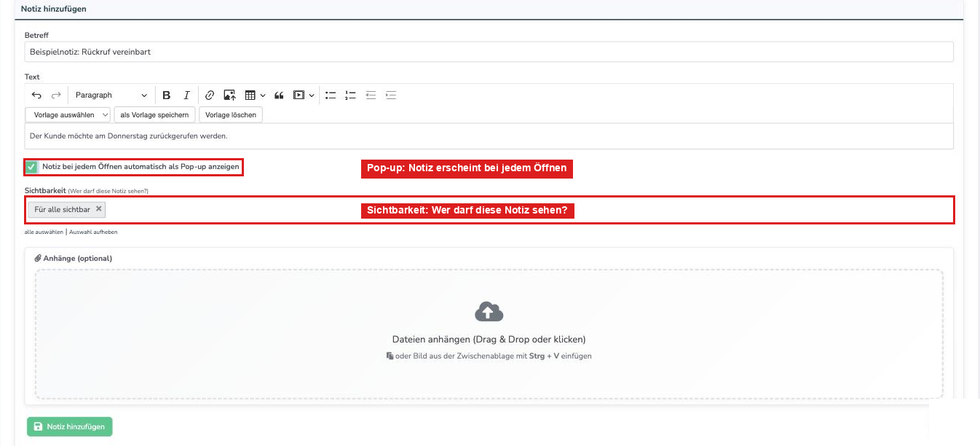Toggle bold formatting
980x446 pixels.
[167, 95]
